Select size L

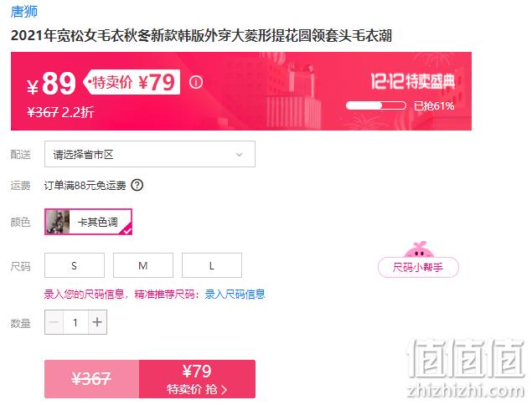[x=212, y=265]
